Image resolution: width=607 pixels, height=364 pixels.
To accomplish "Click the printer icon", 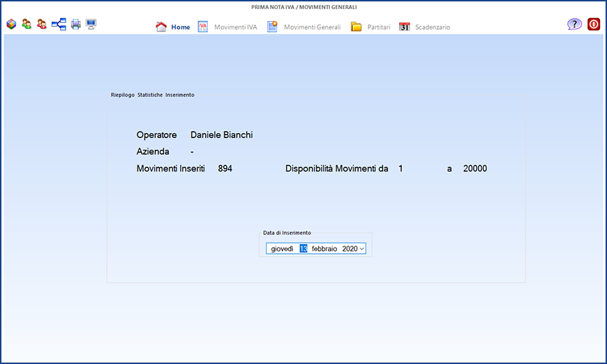I will [x=75, y=24].
